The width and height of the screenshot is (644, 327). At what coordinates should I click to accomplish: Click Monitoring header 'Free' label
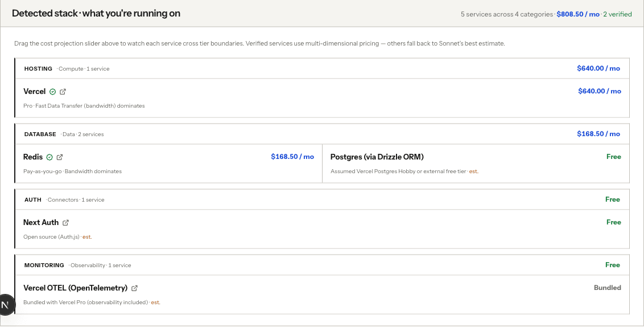(612, 264)
